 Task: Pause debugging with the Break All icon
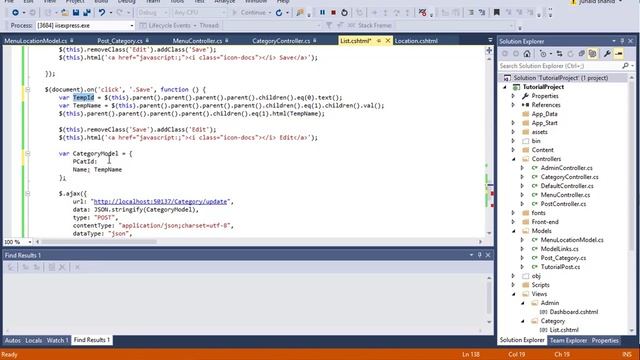point(322,13)
